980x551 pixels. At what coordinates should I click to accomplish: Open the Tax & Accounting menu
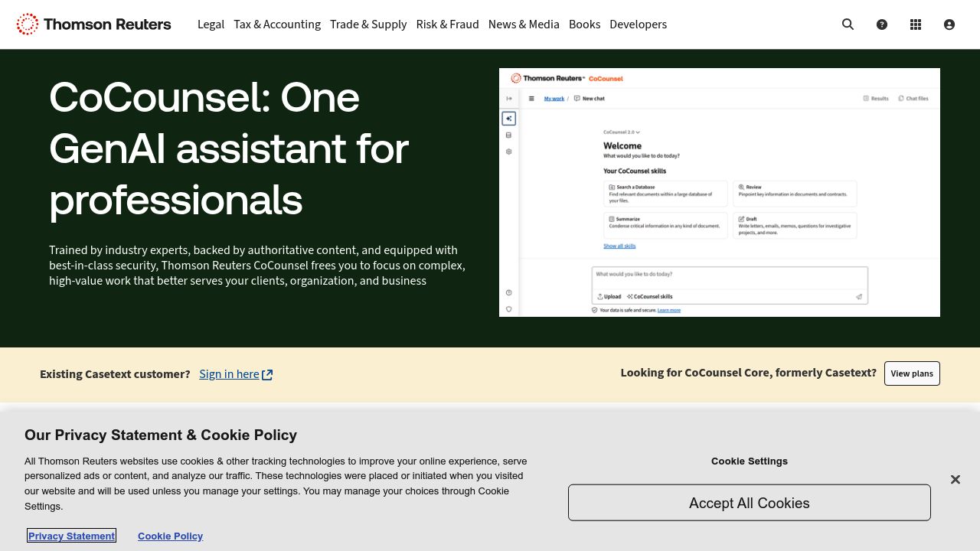click(x=277, y=24)
